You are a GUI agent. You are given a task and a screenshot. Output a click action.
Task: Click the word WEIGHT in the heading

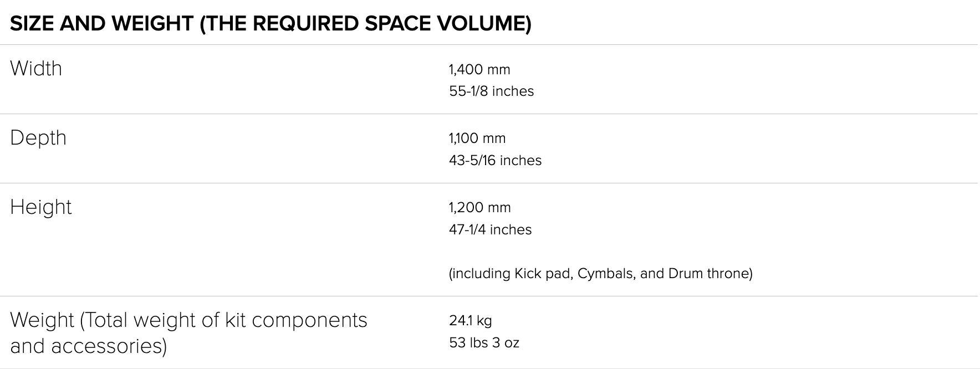(x=152, y=24)
